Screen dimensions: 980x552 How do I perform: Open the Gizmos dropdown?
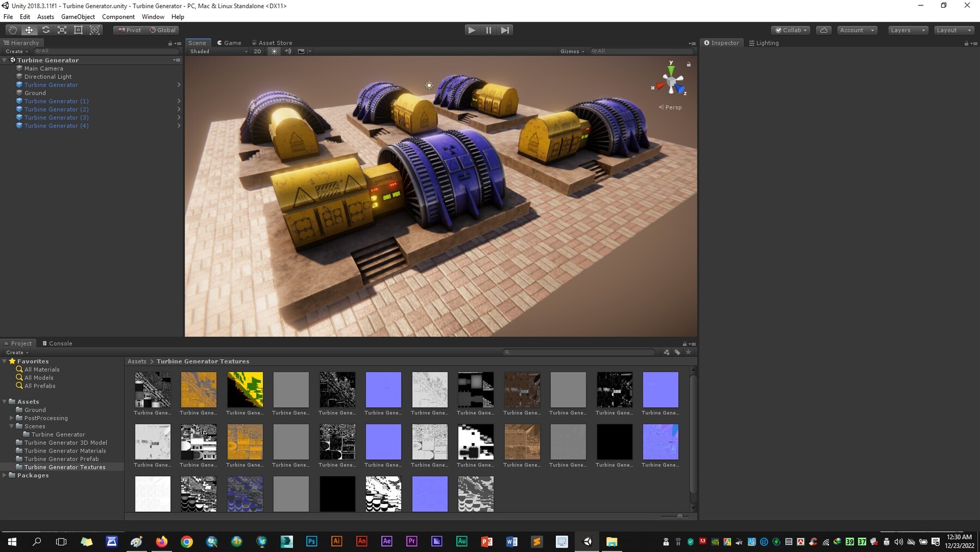[x=571, y=51]
